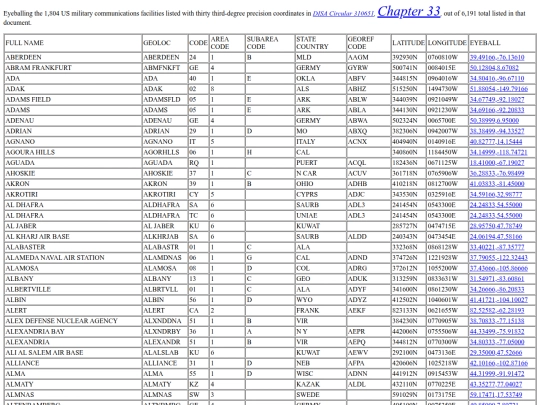Select the ALXNDDNA geoloc cell
Viewport: 540px width, 405px height.
(165, 321)
